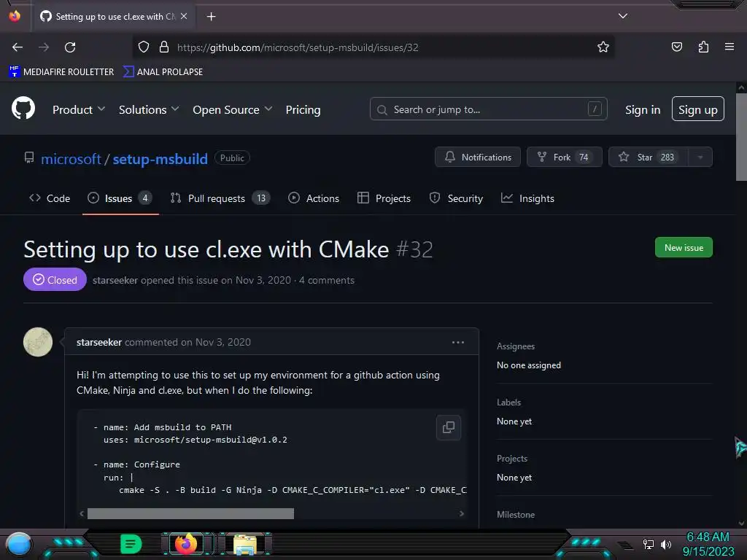The height and width of the screenshot is (560, 747).
Task: Open the Insights tab
Action: pyautogui.click(x=527, y=198)
